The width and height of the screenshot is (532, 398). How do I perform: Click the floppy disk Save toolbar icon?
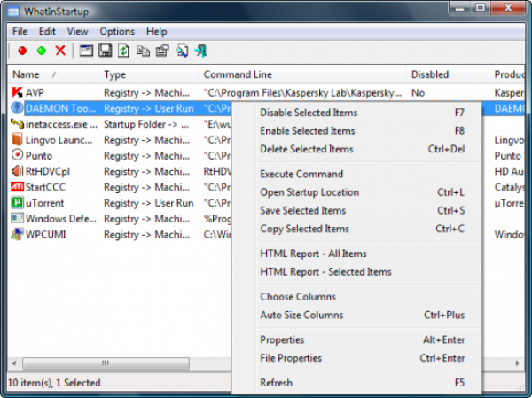point(105,51)
